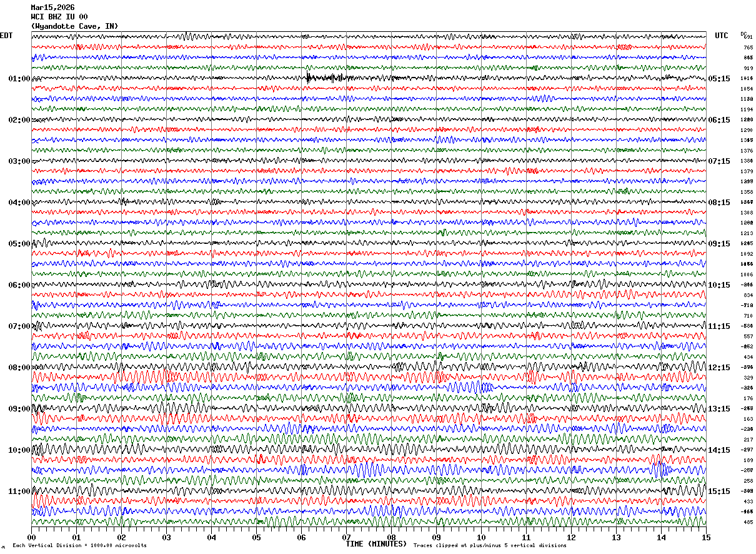Click the DC offset value 1213
This screenshot has height=554, width=756.
pos(747,233)
